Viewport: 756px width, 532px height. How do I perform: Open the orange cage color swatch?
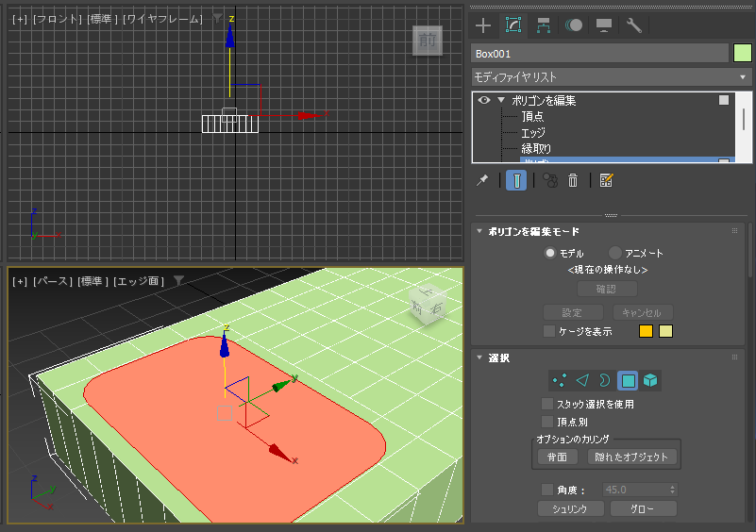(646, 331)
